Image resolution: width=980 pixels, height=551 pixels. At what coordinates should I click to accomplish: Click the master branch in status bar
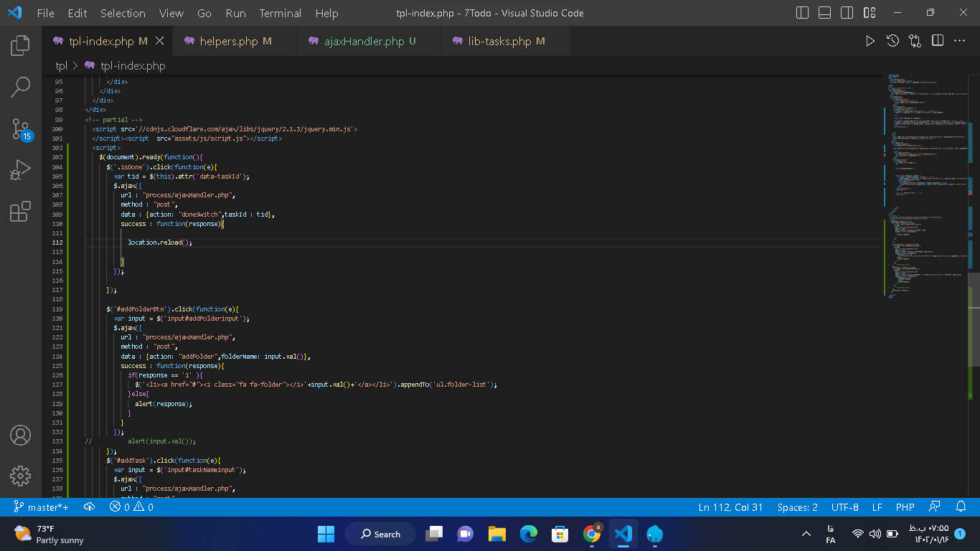41,507
